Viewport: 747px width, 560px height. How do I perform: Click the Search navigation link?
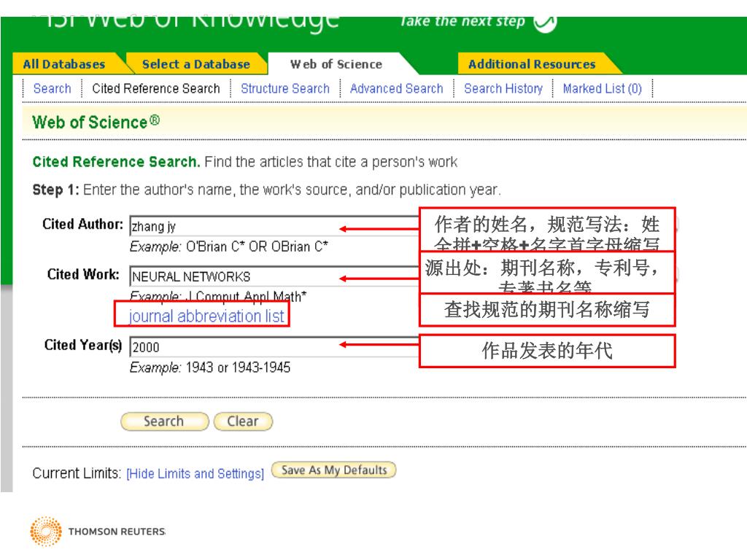point(52,88)
